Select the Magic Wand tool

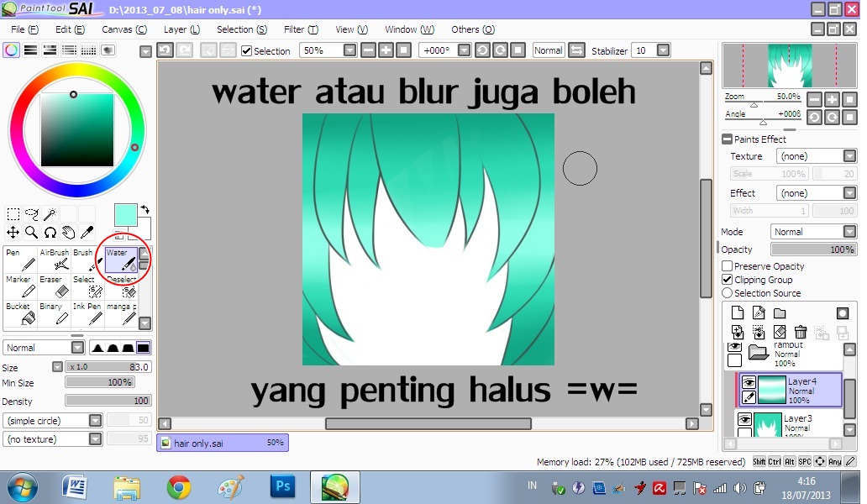(50, 214)
